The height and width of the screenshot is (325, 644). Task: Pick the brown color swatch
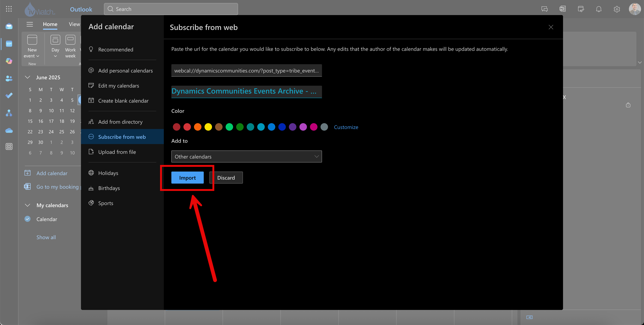219,127
